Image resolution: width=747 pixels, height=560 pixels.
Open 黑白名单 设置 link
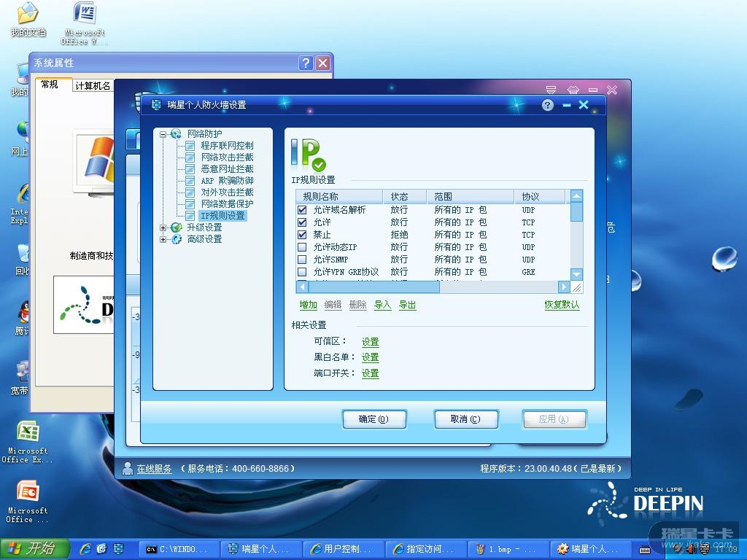(370, 357)
